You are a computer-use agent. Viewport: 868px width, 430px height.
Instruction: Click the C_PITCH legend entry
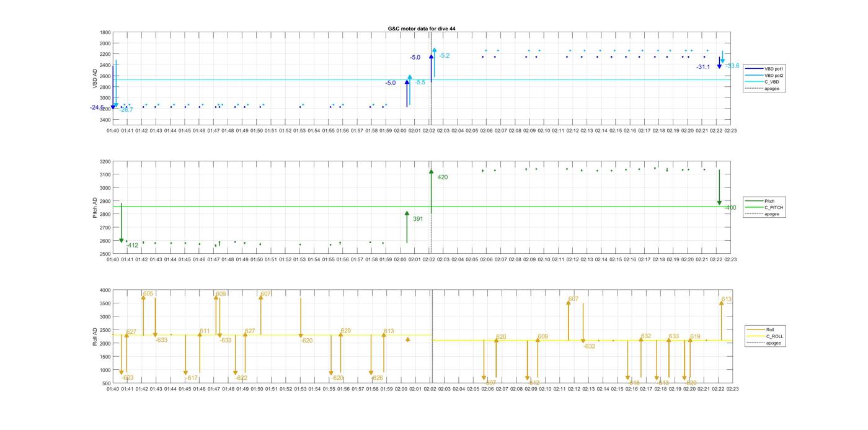click(x=764, y=208)
